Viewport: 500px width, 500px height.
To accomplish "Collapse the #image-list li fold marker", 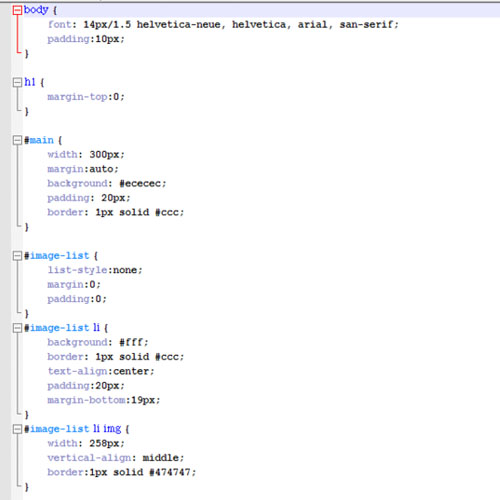I will tap(17, 328).
